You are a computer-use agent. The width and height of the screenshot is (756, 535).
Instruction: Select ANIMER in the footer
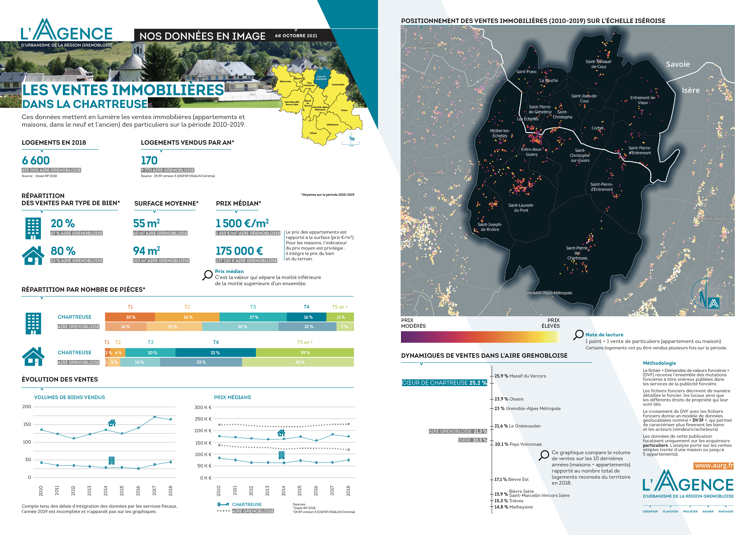(708, 512)
